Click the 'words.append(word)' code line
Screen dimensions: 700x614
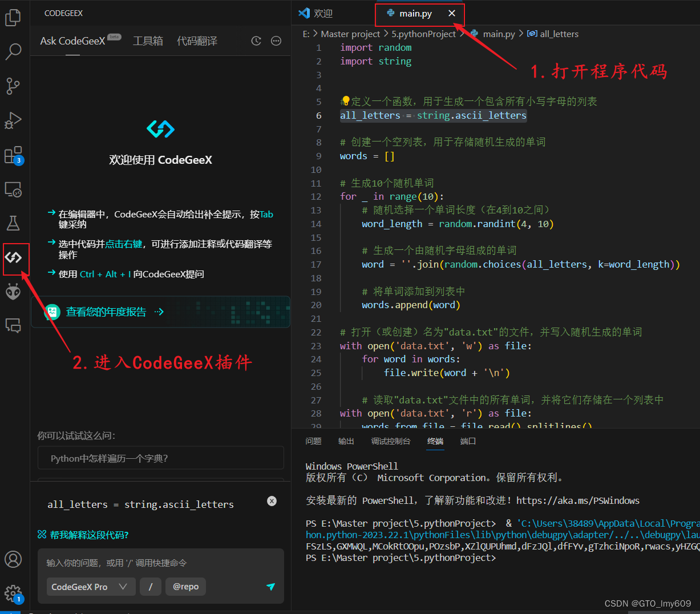tap(411, 305)
